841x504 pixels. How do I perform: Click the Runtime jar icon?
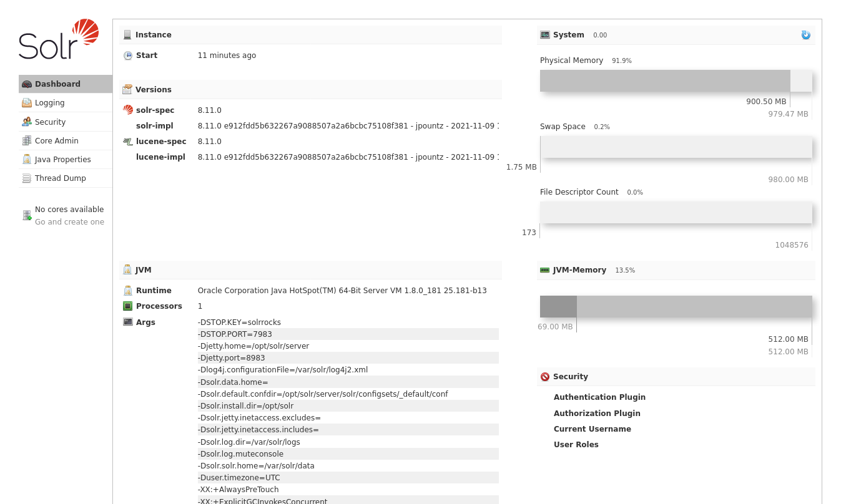pos(128,291)
